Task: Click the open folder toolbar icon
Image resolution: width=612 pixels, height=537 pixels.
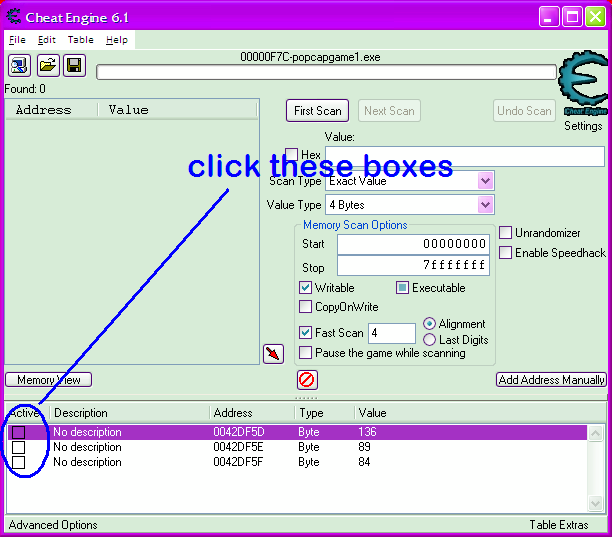Action: pos(48,65)
